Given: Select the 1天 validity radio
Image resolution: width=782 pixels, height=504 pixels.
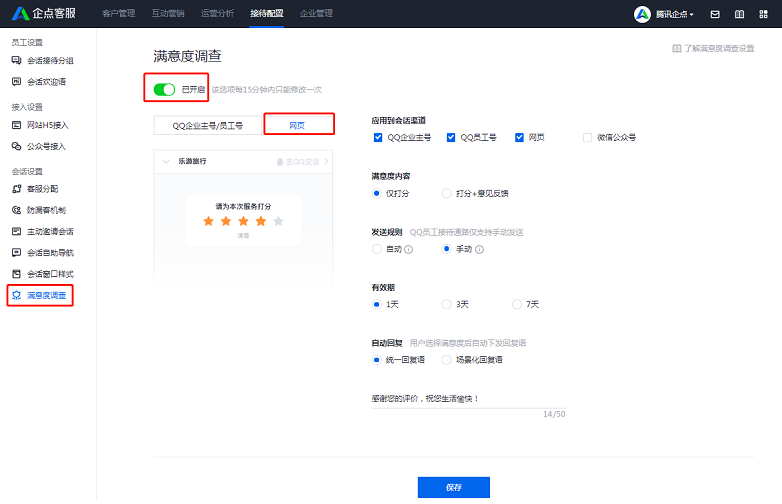Looking at the screenshot, I should coord(377,304).
